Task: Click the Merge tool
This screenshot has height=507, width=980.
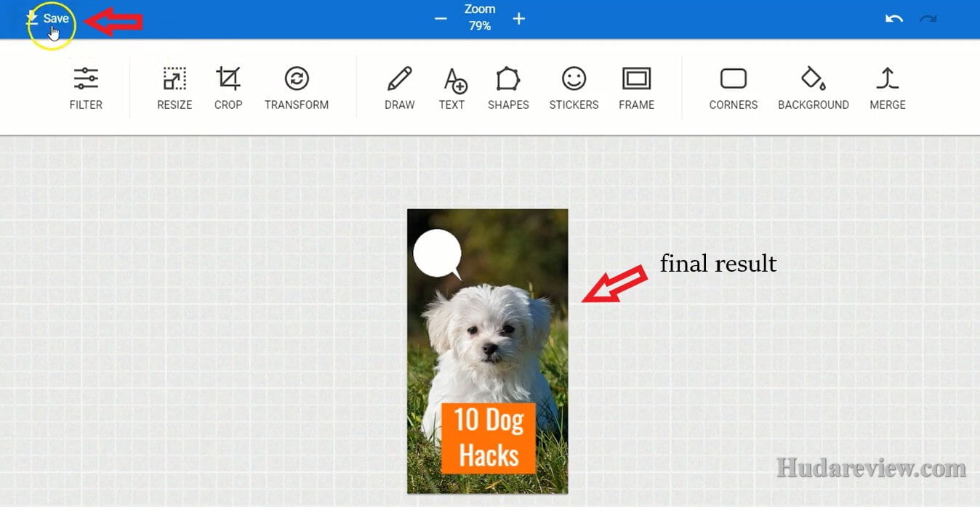Action: click(888, 89)
